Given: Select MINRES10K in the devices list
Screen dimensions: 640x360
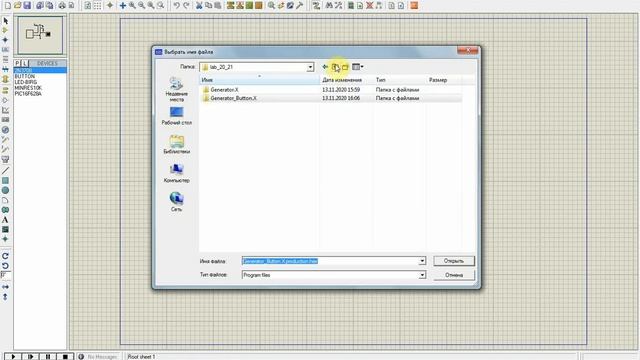Looking at the screenshot, I should coord(28,88).
